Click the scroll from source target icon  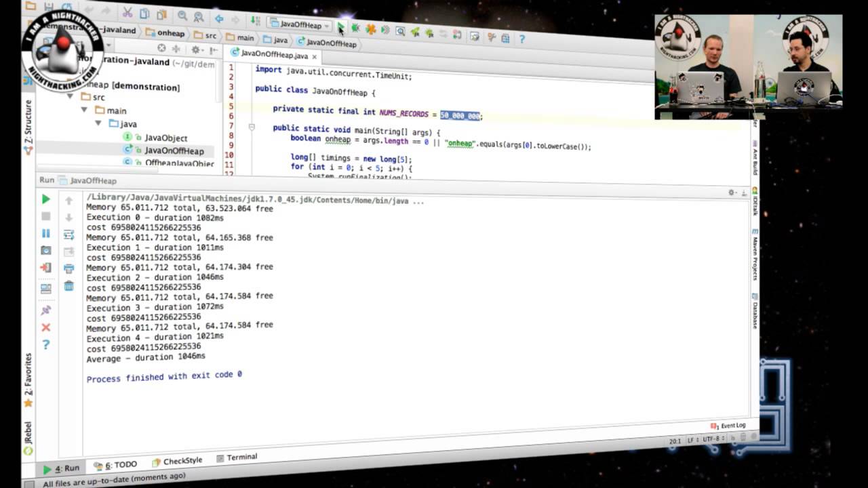pyautogui.click(x=161, y=48)
